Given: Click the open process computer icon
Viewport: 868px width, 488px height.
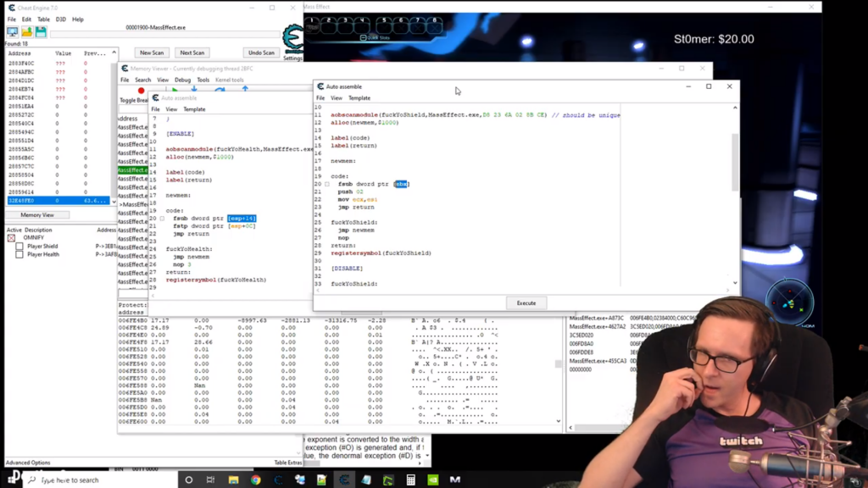Looking at the screenshot, I should (12, 32).
